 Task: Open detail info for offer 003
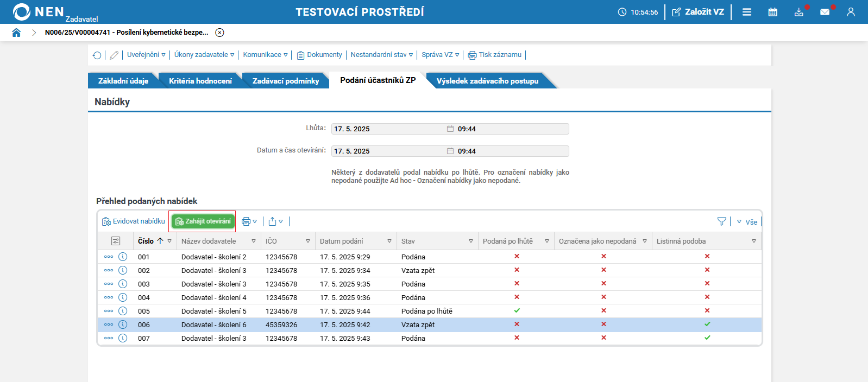point(123,284)
